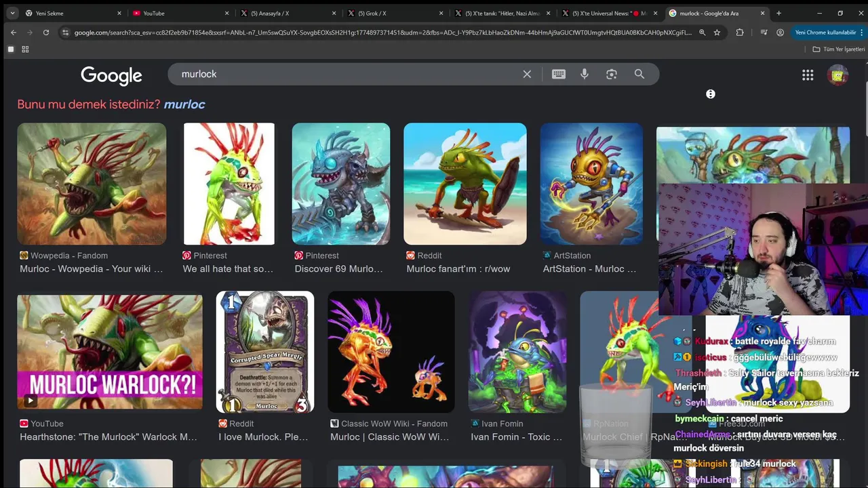Submit search with the magnifier icon

click(639, 74)
